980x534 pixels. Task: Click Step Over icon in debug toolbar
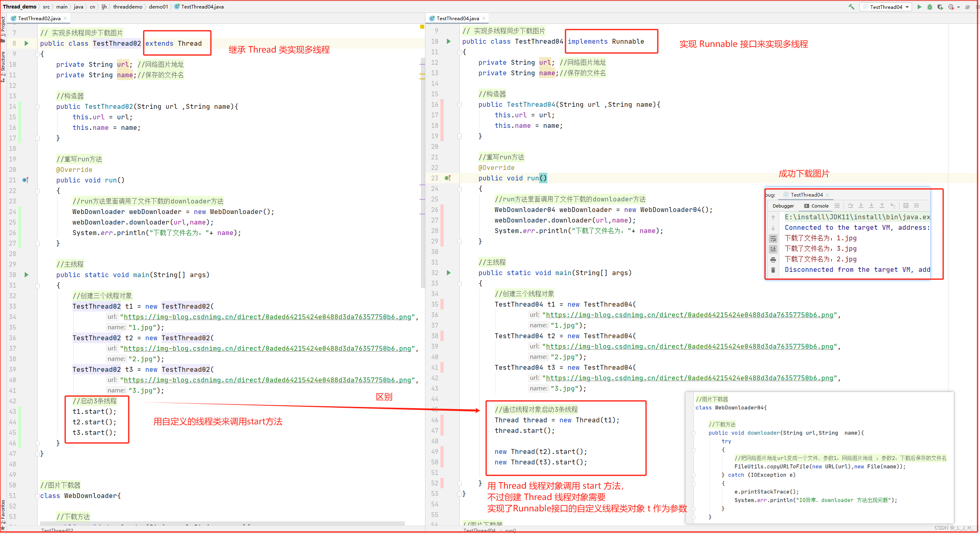pyautogui.click(x=850, y=206)
